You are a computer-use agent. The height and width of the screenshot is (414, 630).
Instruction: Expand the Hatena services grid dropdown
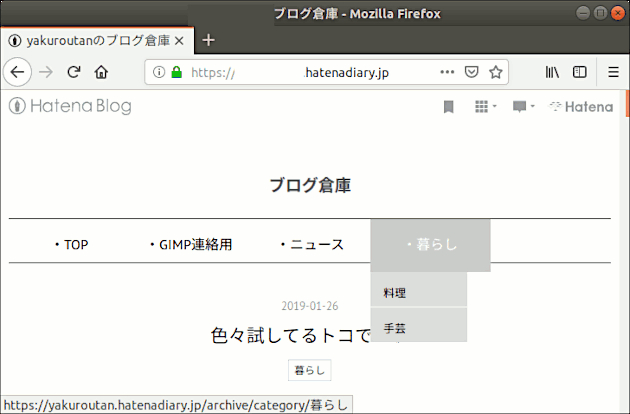485,107
